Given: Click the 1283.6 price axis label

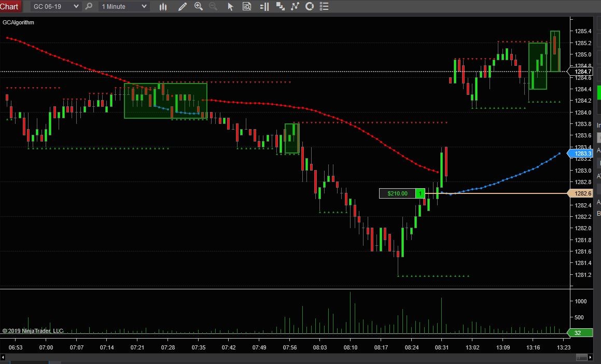Looking at the screenshot, I should [583, 136].
